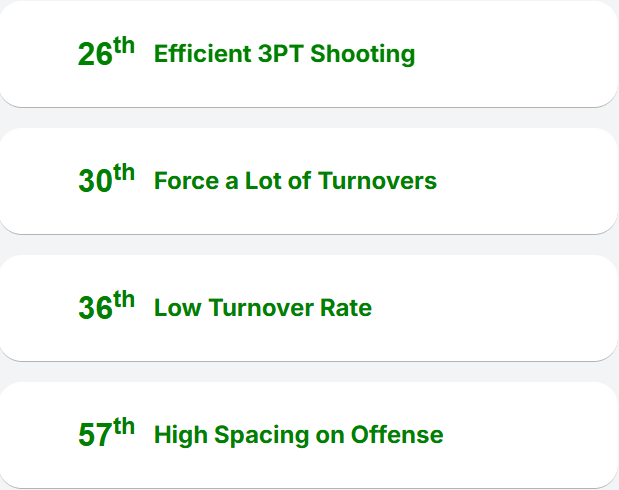Open the "Low Turnover Rate" label
This screenshot has width=619, height=490.
(x=263, y=308)
